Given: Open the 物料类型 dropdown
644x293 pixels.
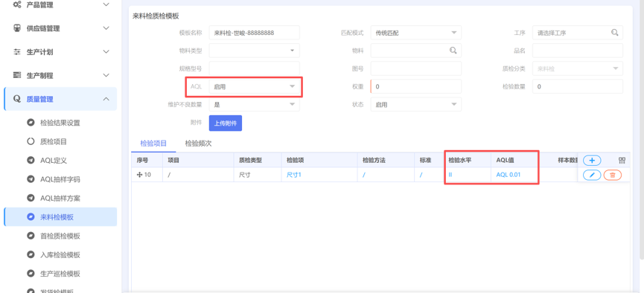Looking at the screenshot, I should click(x=254, y=51).
